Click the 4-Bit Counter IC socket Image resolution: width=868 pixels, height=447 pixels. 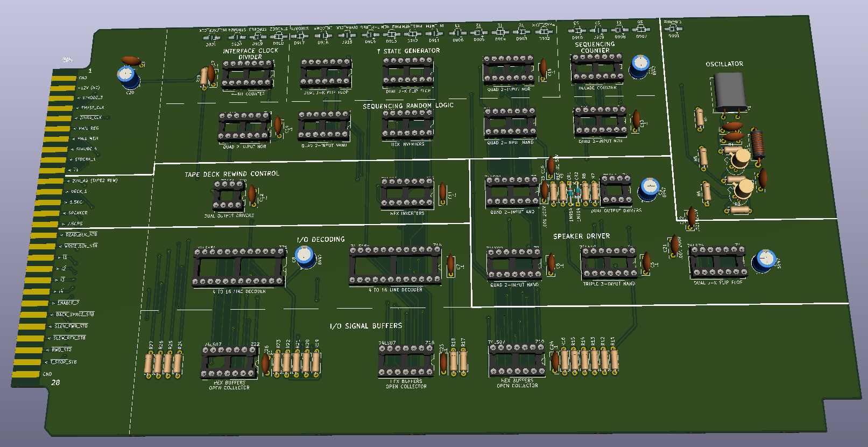click(248, 75)
